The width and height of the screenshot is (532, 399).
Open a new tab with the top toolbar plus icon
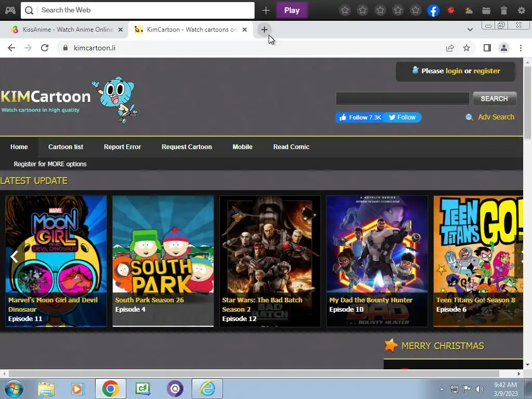click(x=266, y=10)
